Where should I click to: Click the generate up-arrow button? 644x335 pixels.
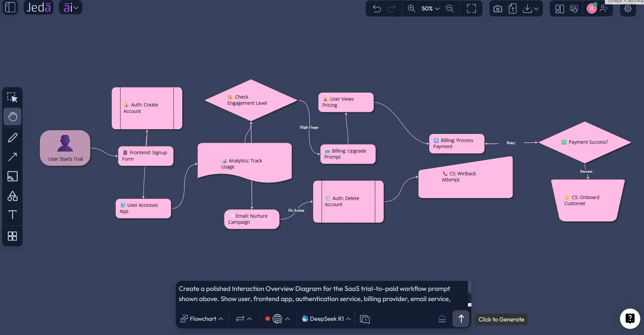[461, 319]
